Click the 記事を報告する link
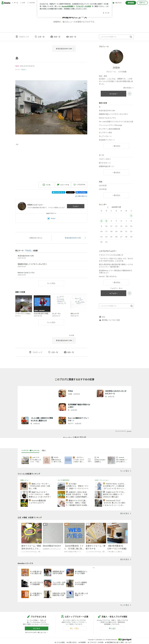The width and height of the screenshot is (149, 644). point(81,196)
